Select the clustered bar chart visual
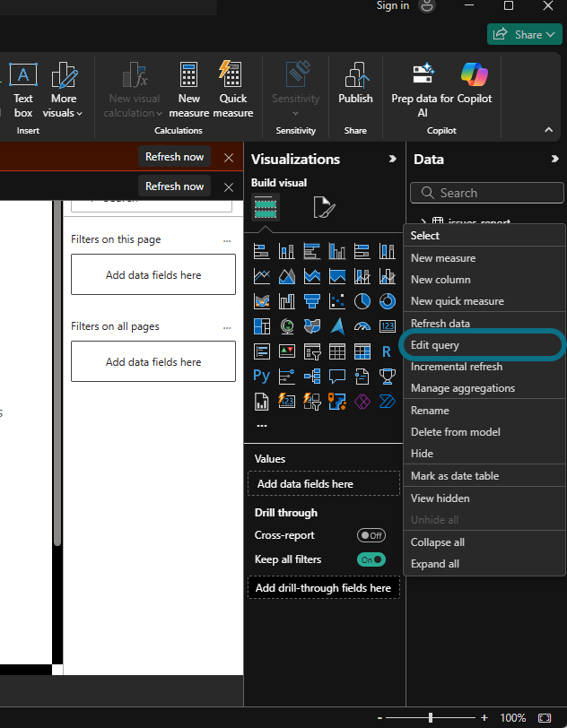The height and width of the screenshot is (728, 567). [x=312, y=251]
